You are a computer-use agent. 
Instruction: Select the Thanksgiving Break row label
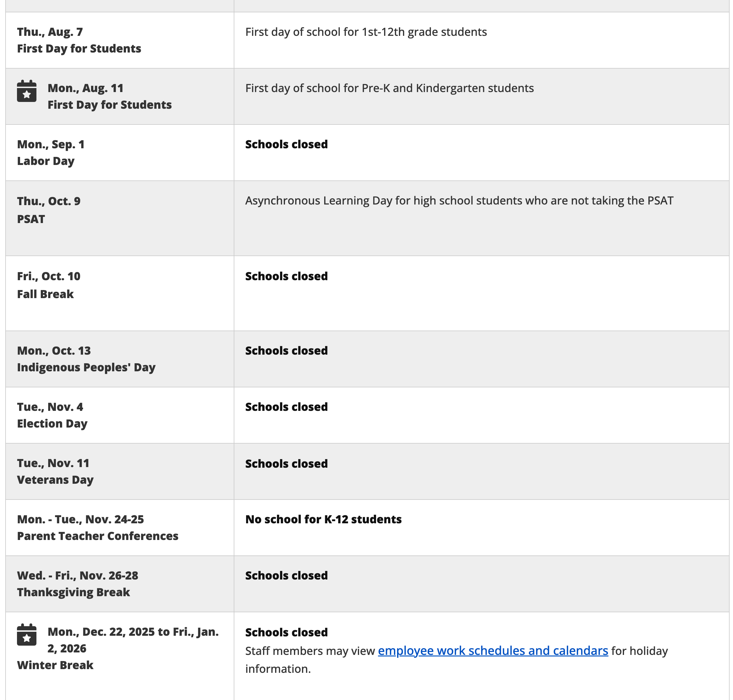pos(73,592)
